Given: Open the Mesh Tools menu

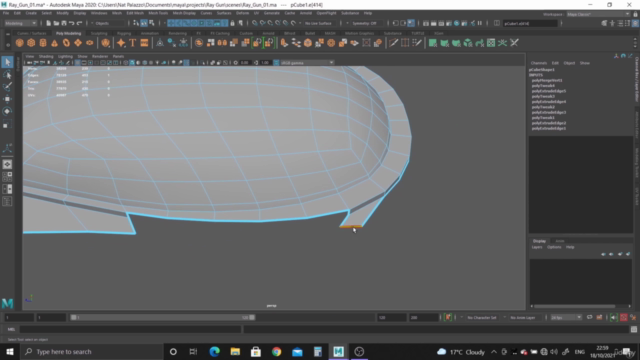Looking at the screenshot, I should tap(158, 13).
